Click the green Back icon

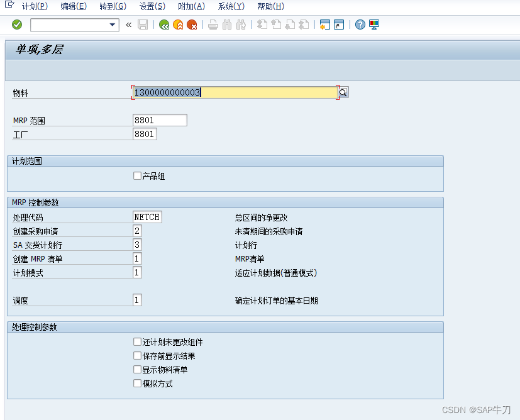coord(164,25)
